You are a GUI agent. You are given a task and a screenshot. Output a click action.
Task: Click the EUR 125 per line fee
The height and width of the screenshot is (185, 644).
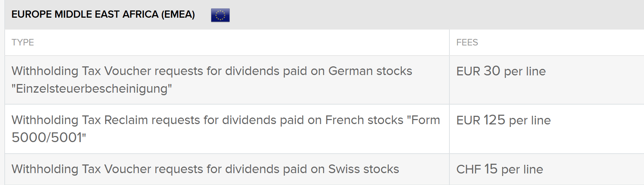[x=503, y=120]
